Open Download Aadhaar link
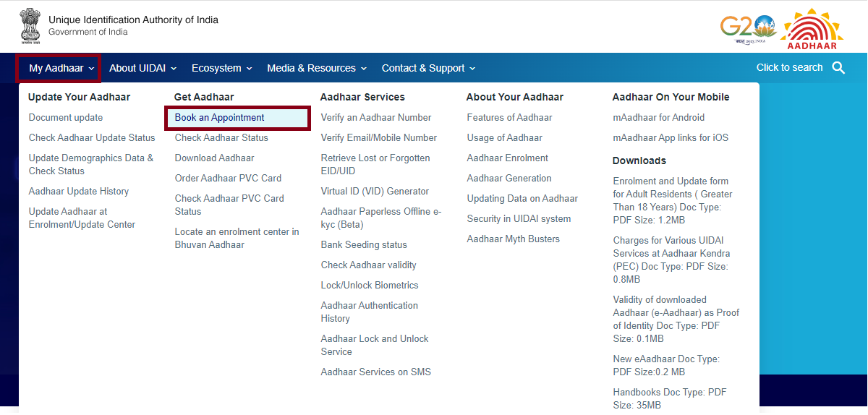 [214, 158]
